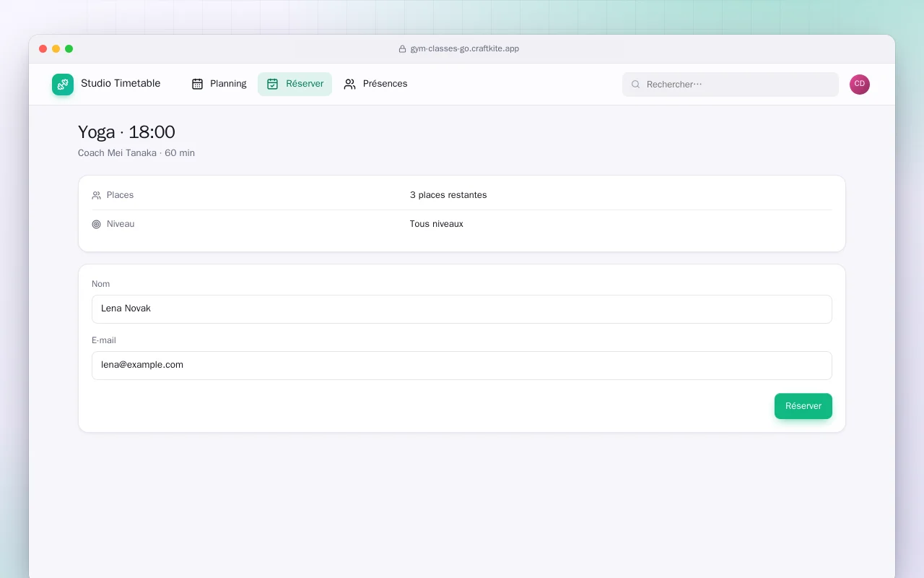Click the gym-classes-go.craftkite.app URL

tap(465, 49)
